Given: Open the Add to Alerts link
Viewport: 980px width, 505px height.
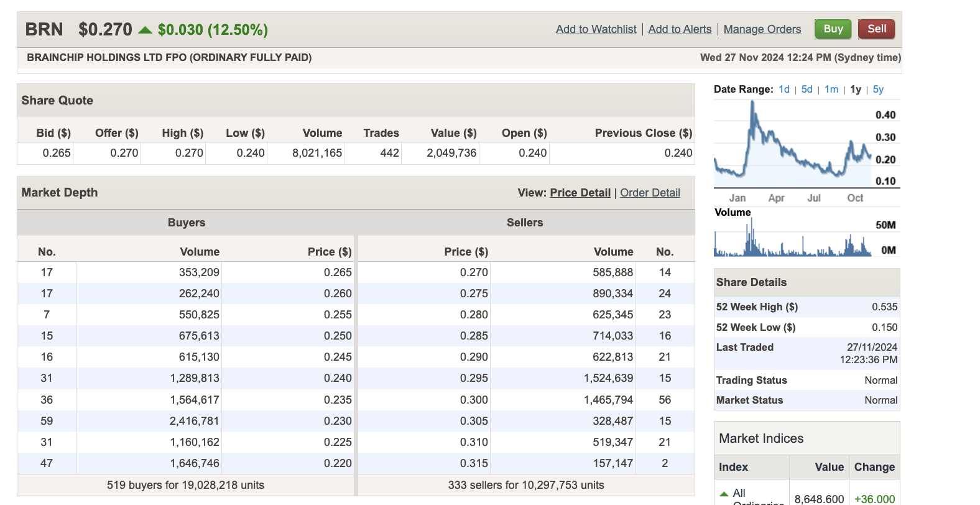Looking at the screenshot, I should [680, 29].
